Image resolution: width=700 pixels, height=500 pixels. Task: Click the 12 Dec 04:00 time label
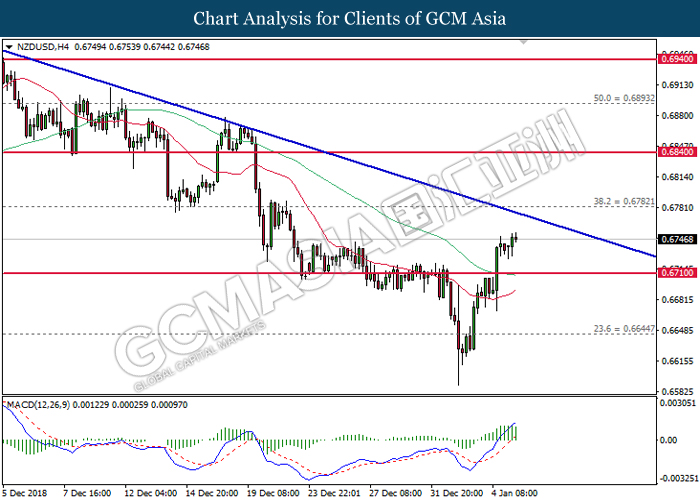coord(150,493)
